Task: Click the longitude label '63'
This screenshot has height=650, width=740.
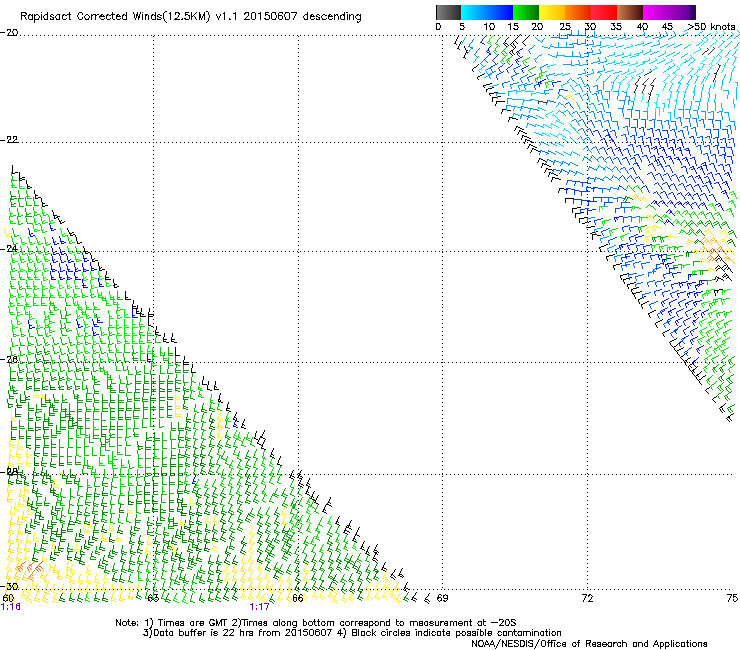Action: coord(153,599)
